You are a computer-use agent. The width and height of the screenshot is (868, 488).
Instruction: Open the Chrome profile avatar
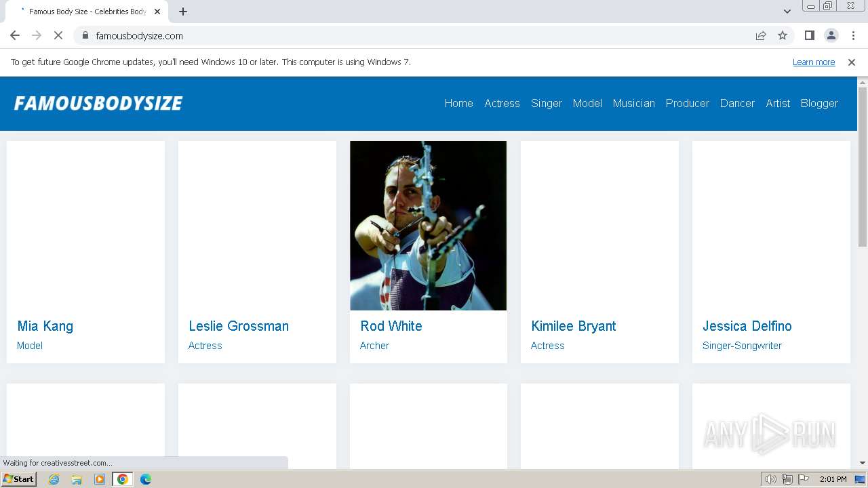click(831, 35)
